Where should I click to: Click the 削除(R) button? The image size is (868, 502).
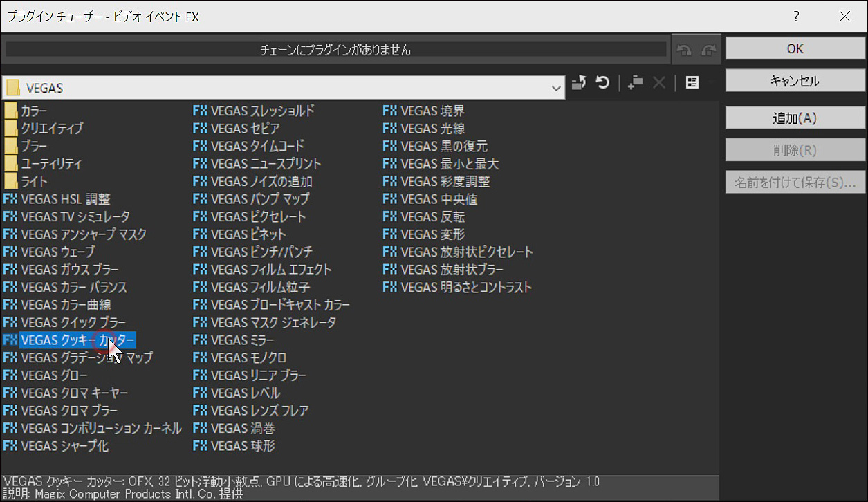[795, 150]
